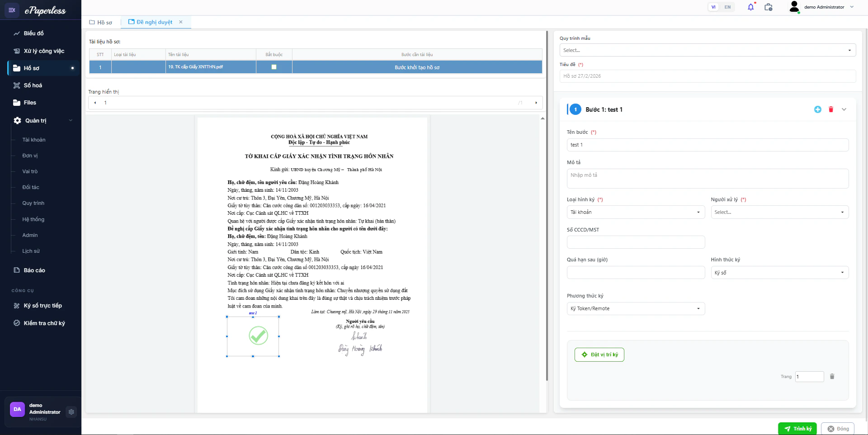Open the briefcase icon in top bar
Viewport: 868px width, 435px height.
pos(768,7)
